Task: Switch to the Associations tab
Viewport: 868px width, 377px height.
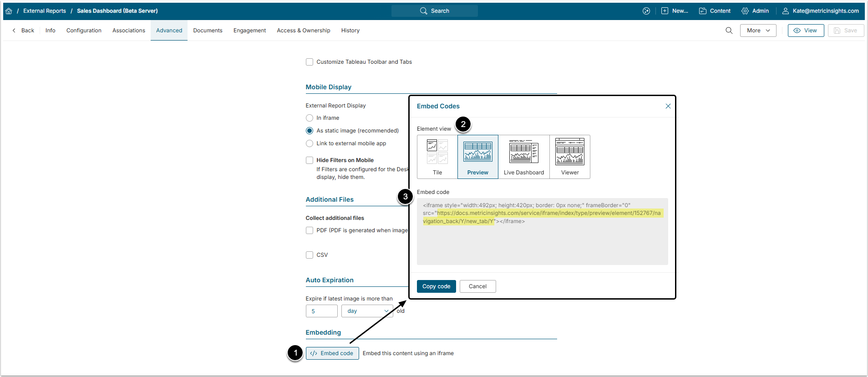Action: (x=129, y=31)
